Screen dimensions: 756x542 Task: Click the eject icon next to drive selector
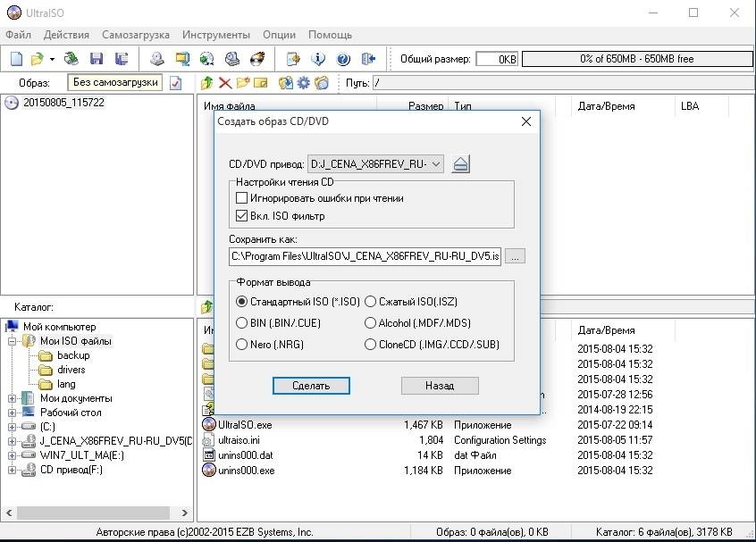[x=461, y=163]
